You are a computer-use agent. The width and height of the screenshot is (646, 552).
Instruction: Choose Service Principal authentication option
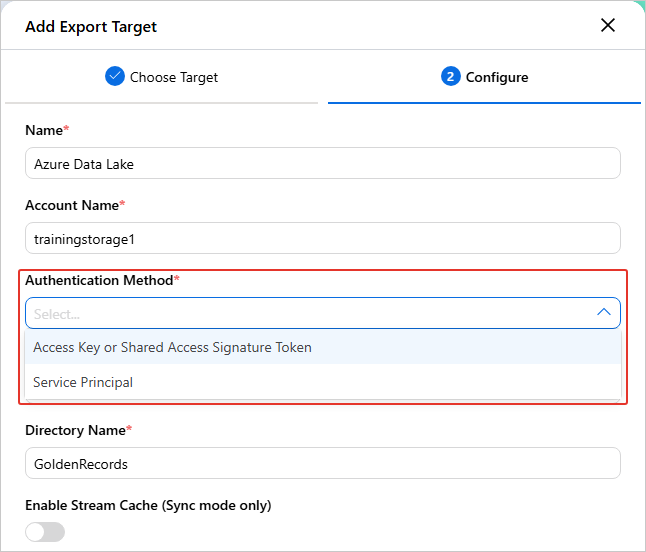323,382
